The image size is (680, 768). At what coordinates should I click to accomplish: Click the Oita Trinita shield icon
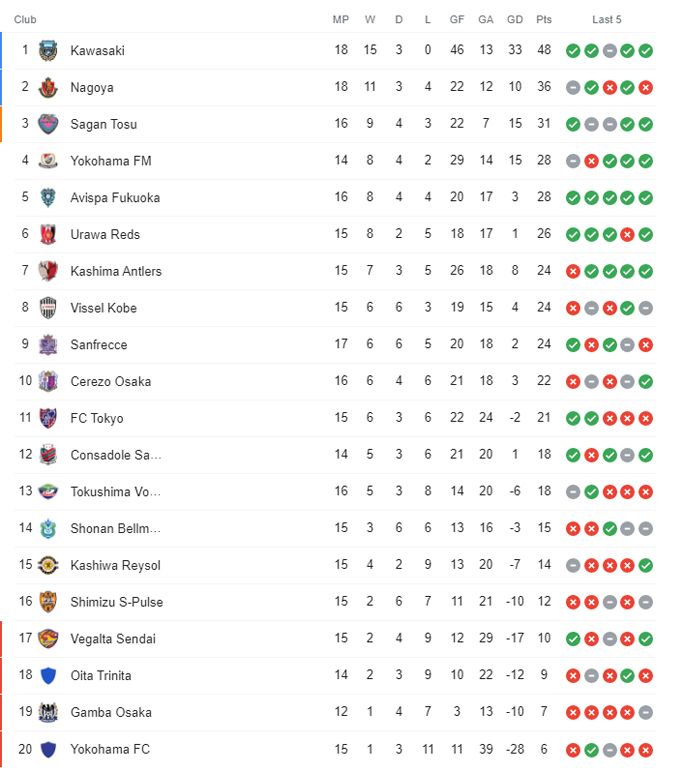click(48, 676)
